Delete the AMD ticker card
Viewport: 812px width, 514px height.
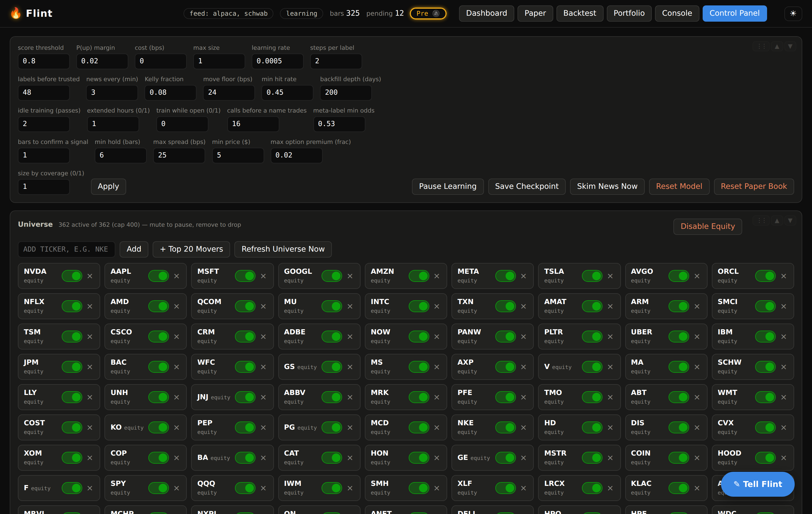176,307
